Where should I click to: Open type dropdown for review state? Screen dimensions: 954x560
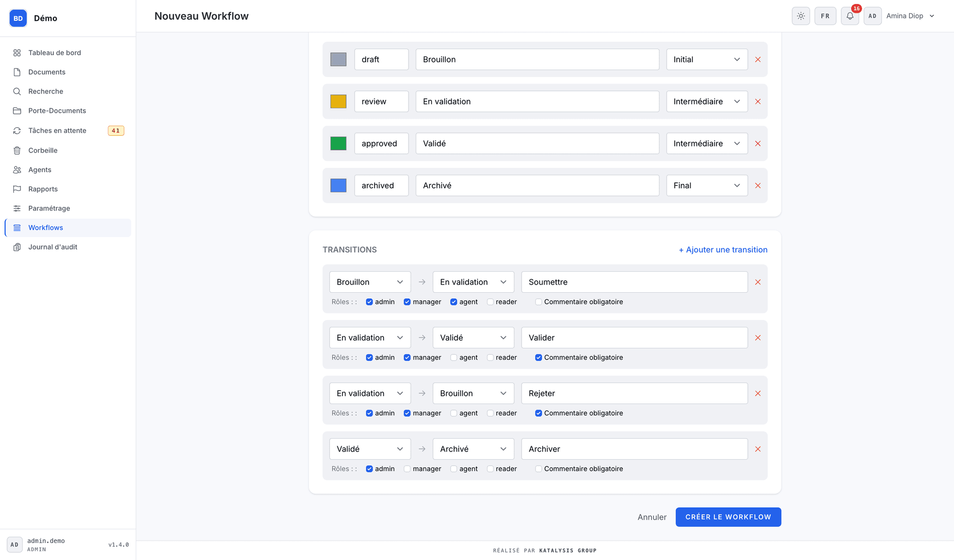(x=707, y=101)
